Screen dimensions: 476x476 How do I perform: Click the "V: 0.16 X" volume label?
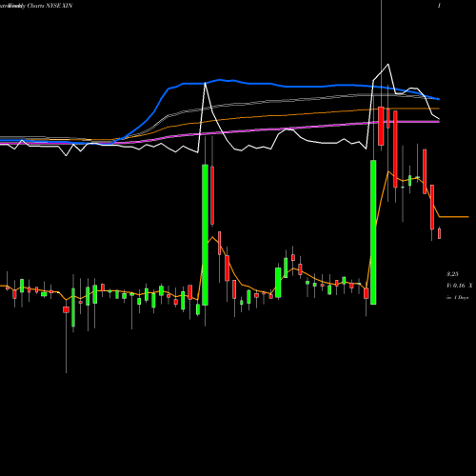coord(460,286)
